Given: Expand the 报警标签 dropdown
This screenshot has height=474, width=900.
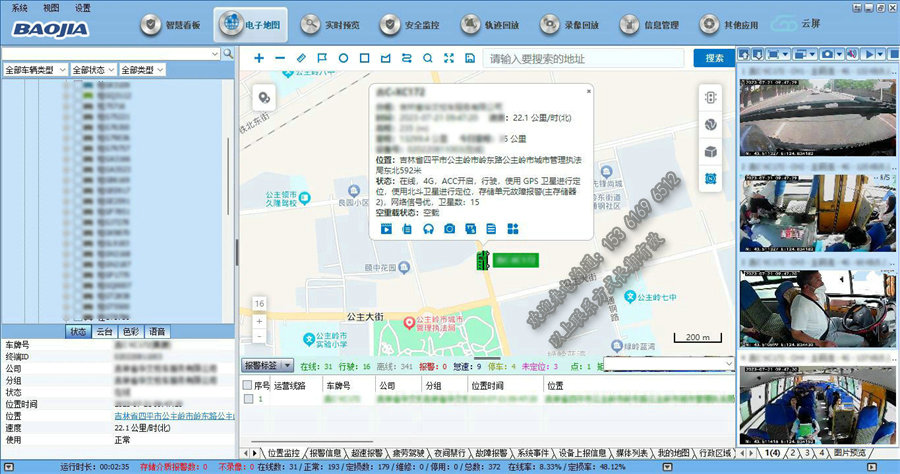Looking at the screenshot, I should [x=268, y=366].
